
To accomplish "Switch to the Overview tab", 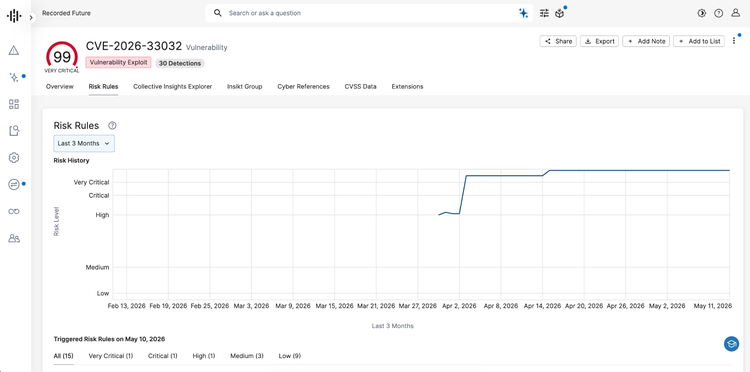I will (x=60, y=87).
